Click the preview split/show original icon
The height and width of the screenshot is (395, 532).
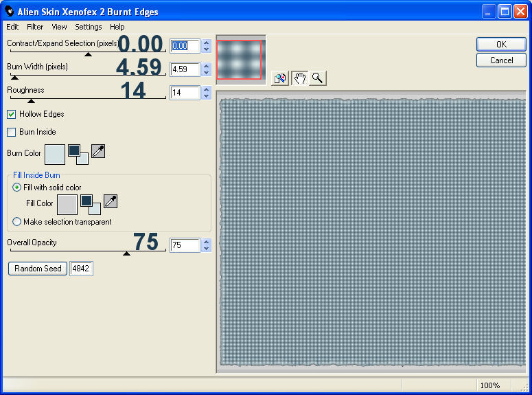(x=280, y=78)
